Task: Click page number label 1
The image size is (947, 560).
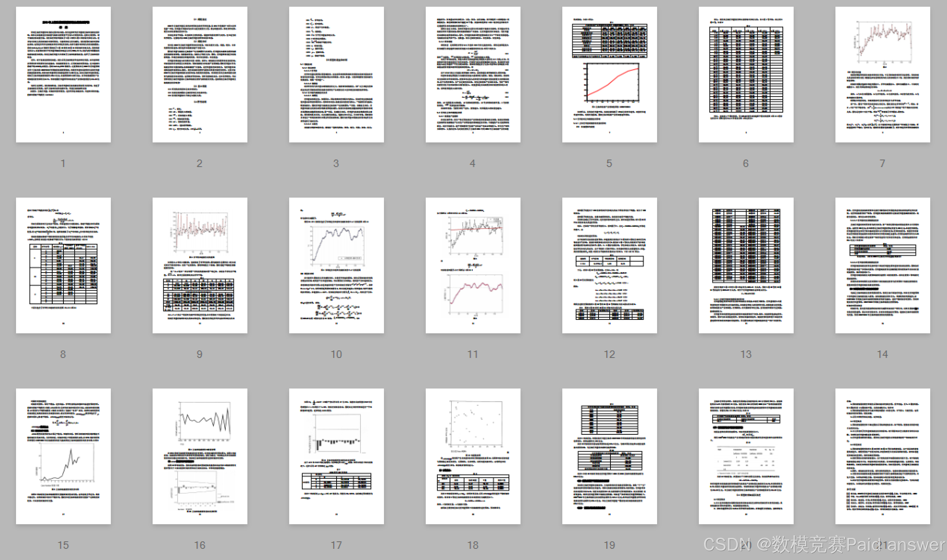Action: (63, 163)
